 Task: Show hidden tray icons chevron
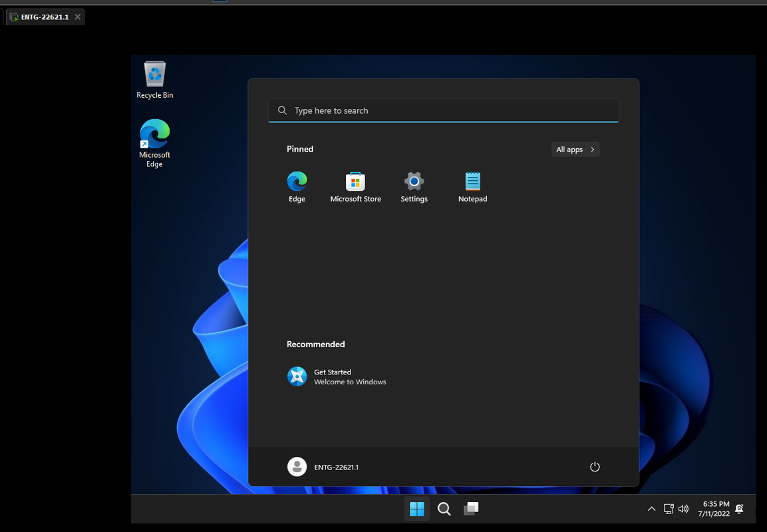pos(651,509)
